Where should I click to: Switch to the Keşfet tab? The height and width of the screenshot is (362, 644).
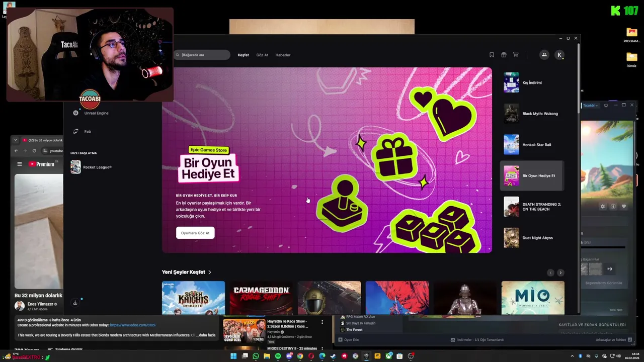243,55
